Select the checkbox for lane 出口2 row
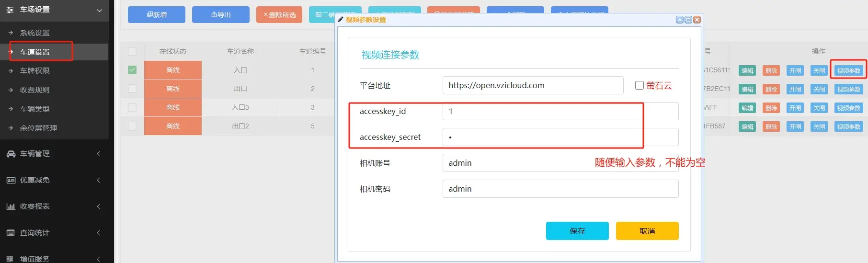The width and height of the screenshot is (868, 263). (x=132, y=126)
